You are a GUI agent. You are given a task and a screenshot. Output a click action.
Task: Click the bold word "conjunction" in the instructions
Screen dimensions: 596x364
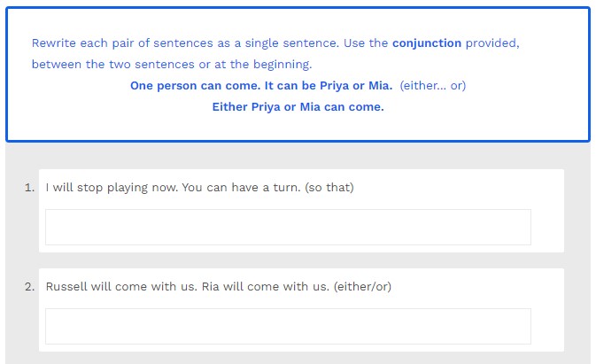tap(427, 43)
